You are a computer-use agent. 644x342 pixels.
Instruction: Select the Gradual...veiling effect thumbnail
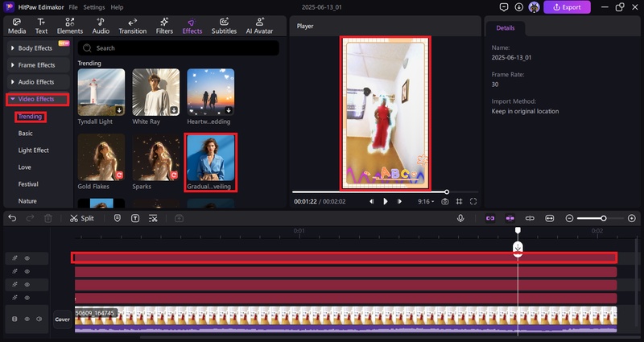[211, 158]
